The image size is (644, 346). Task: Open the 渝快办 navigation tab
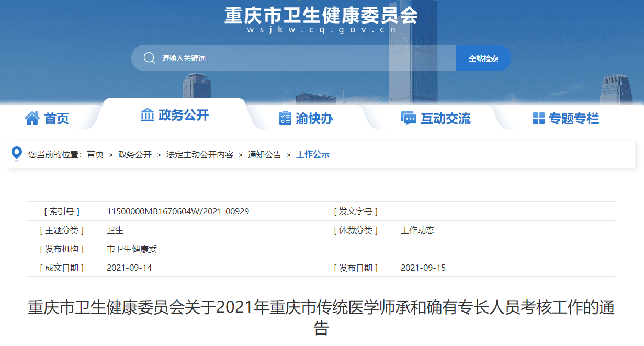314,119
